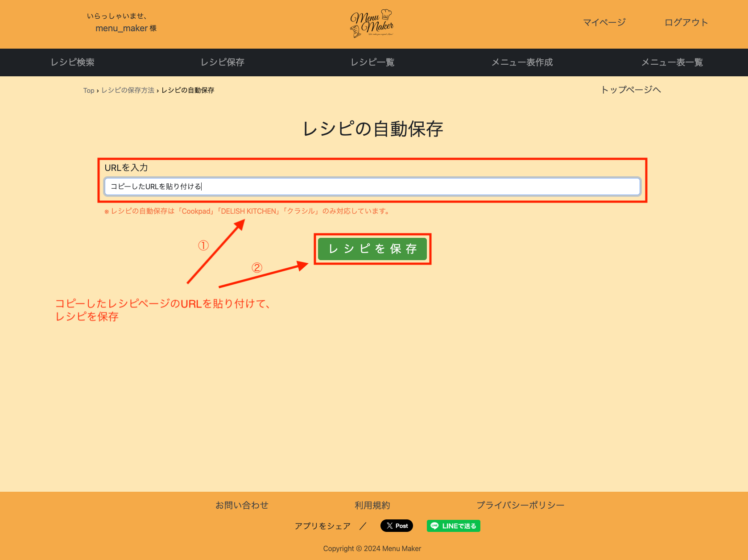Image resolution: width=748 pixels, height=560 pixels.
Task: Click the Cookpad supported-sites notice text
Action: (x=248, y=211)
